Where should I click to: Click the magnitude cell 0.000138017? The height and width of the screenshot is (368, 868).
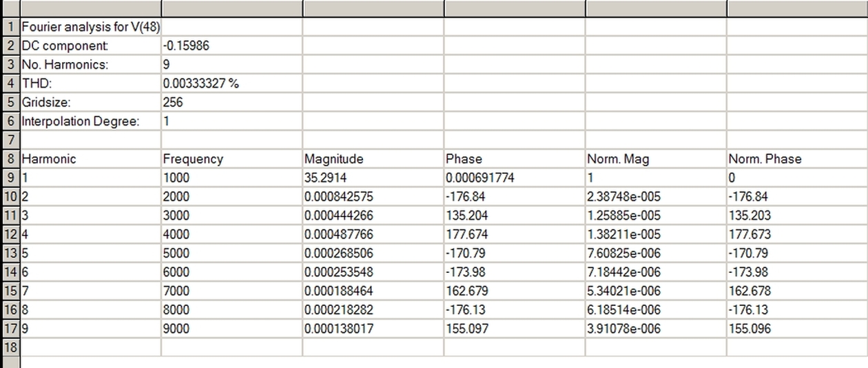tap(373, 329)
